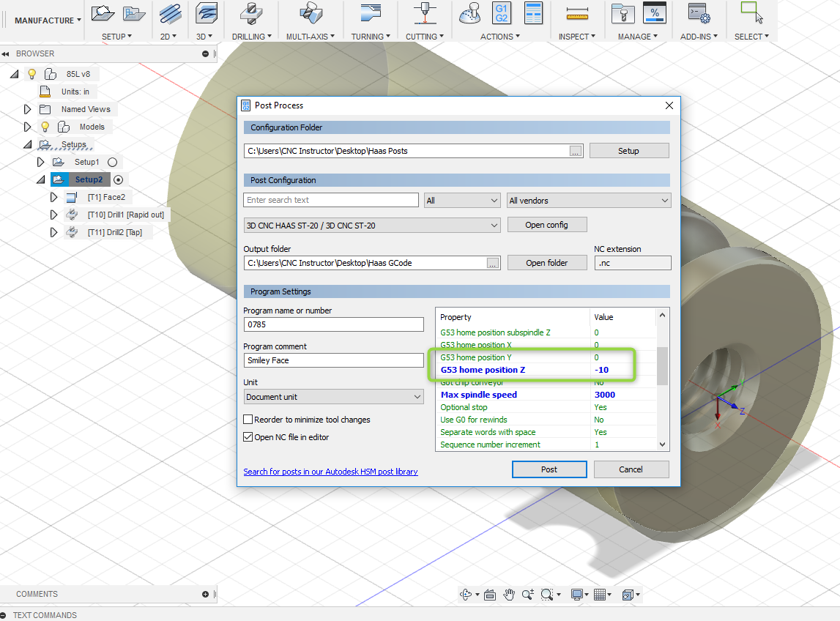Open the MANUFACTURE workspace menu
The image size is (840, 621).
click(48, 21)
